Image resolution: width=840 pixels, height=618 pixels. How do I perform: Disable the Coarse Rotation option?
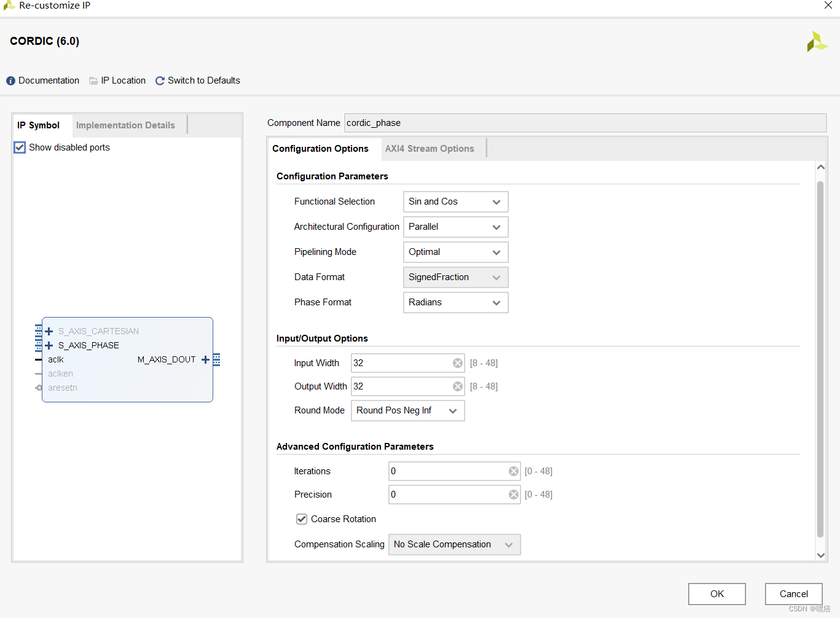pyautogui.click(x=301, y=518)
